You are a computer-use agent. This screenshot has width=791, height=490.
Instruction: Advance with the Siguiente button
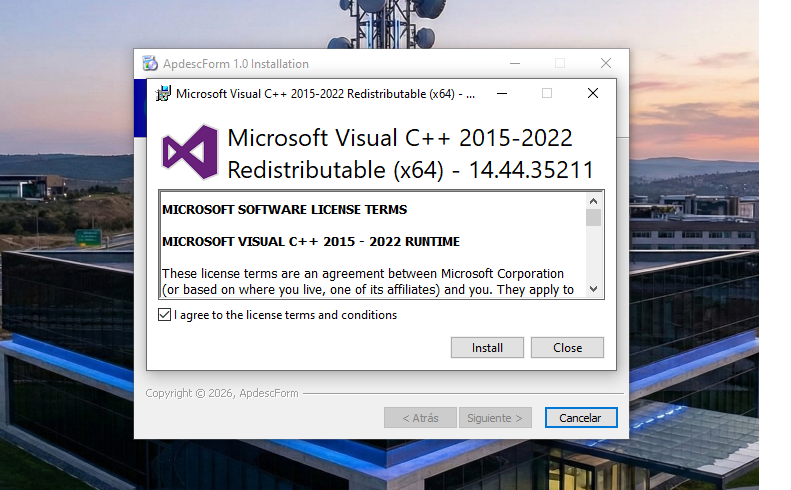click(x=495, y=418)
